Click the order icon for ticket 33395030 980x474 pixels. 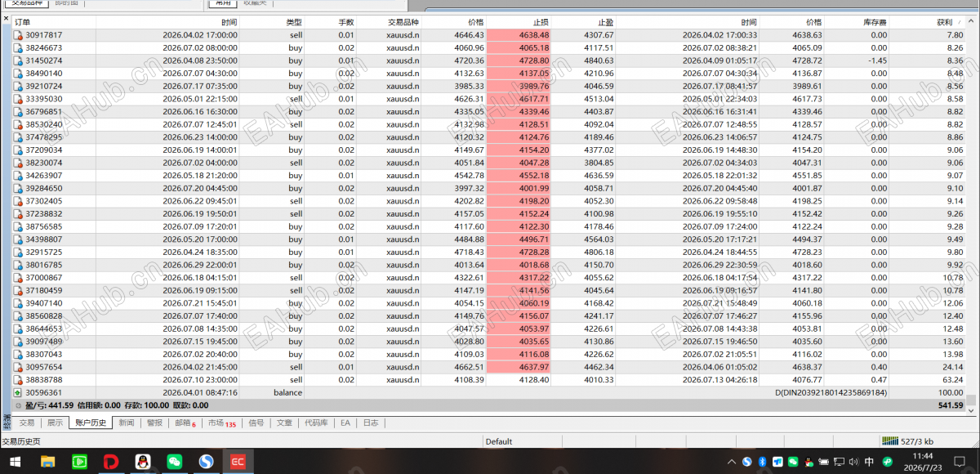tap(19, 99)
